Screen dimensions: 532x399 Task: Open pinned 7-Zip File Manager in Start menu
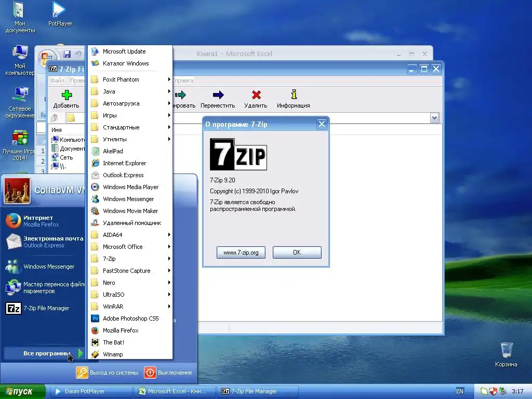[44, 309]
